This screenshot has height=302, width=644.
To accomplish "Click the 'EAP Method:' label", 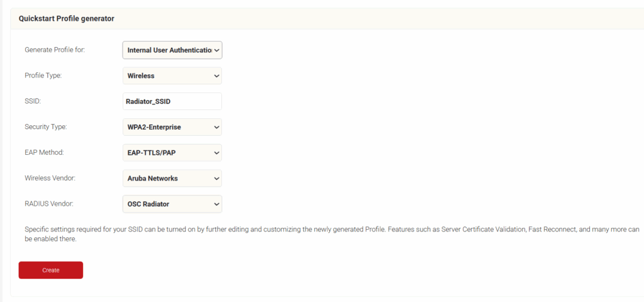I will tap(44, 153).
